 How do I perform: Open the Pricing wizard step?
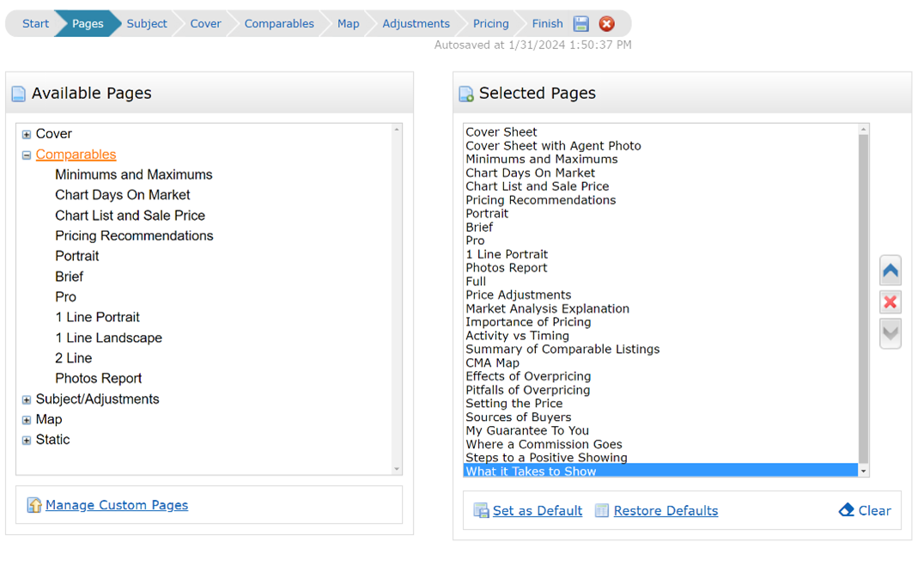[490, 24]
